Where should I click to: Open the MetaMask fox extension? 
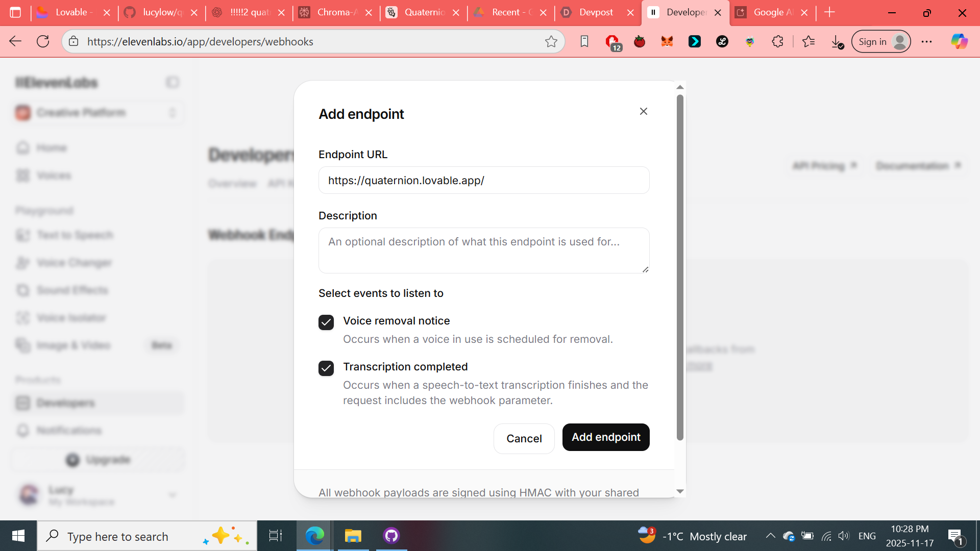[667, 41]
